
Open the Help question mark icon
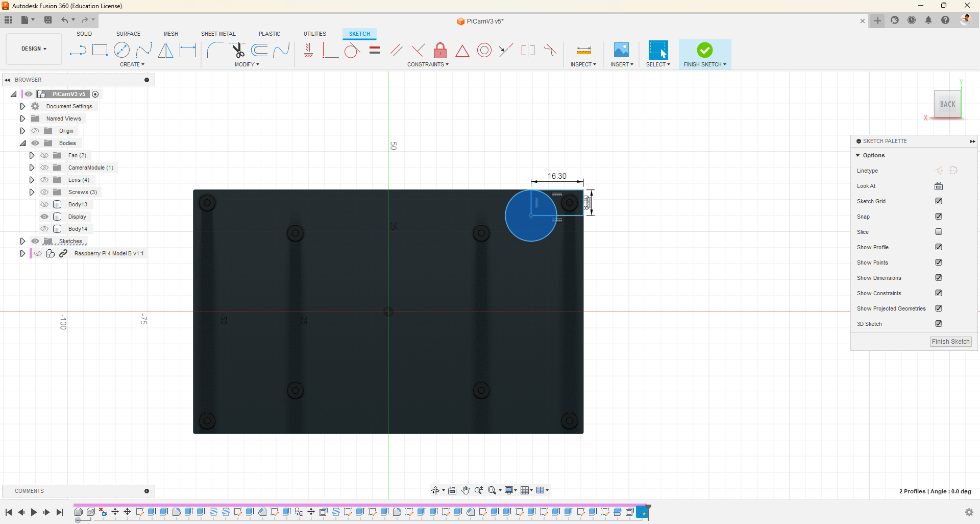click(945, 20)
